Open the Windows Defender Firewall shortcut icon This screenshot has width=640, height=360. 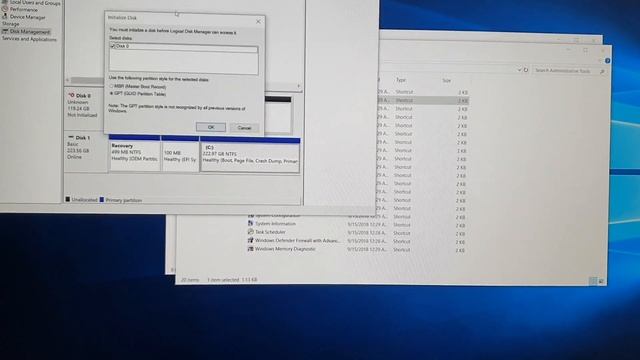(x=251, y=240)
